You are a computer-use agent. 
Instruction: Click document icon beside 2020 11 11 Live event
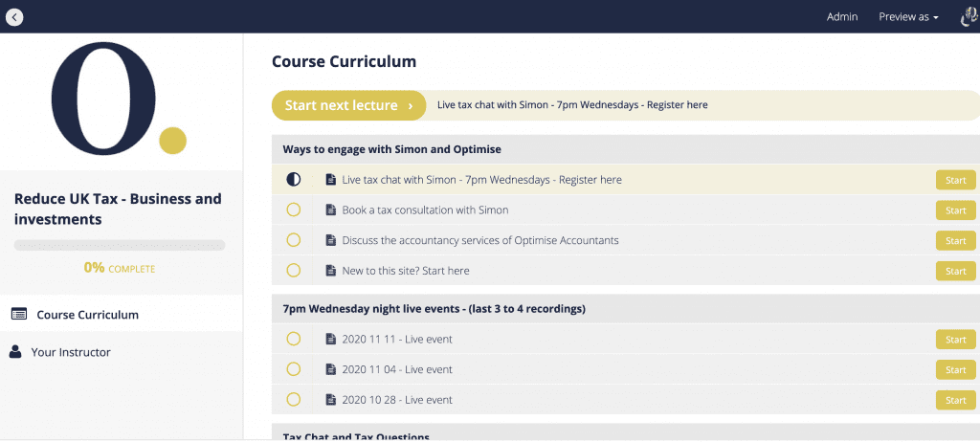tap(330, 340)
